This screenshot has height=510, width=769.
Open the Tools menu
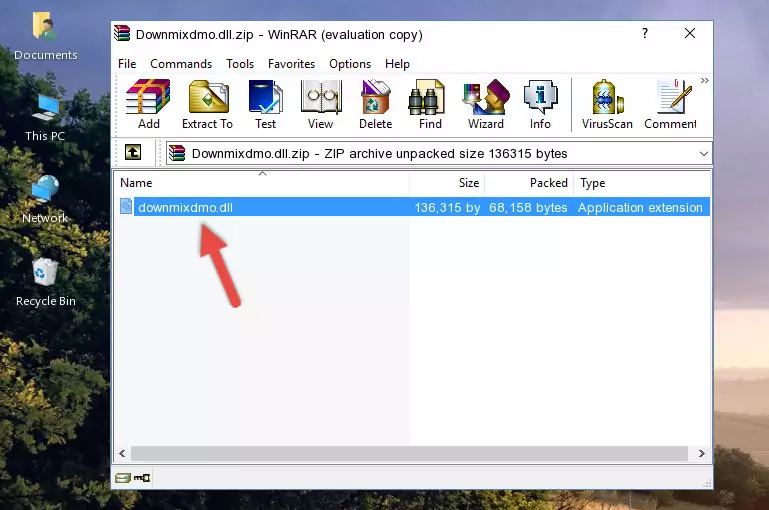240,64
